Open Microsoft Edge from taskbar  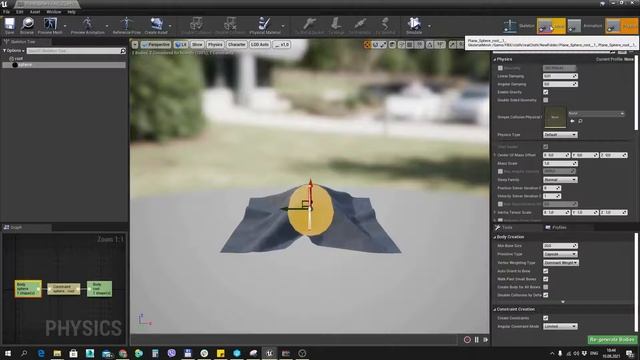tap(41, 353)
